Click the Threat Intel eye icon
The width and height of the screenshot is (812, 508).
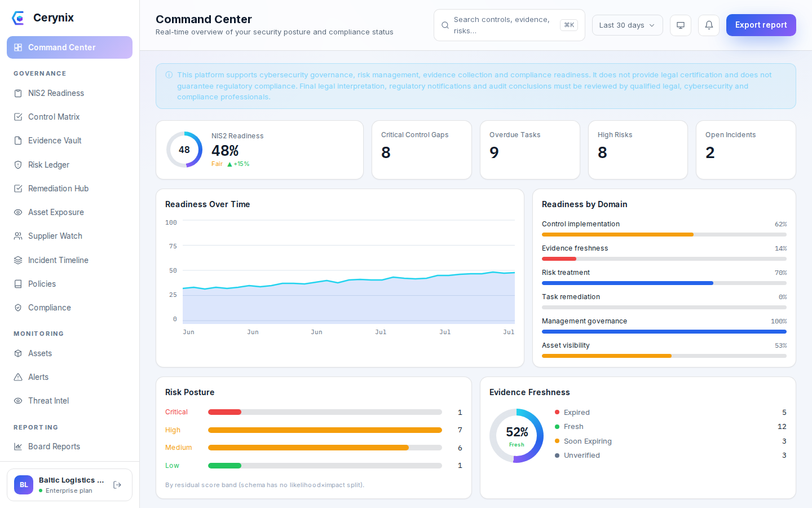click(x=18, y=401)
